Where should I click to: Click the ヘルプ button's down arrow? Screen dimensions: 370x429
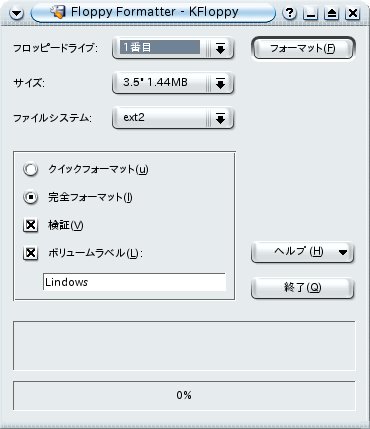click(x=343, y=252)
